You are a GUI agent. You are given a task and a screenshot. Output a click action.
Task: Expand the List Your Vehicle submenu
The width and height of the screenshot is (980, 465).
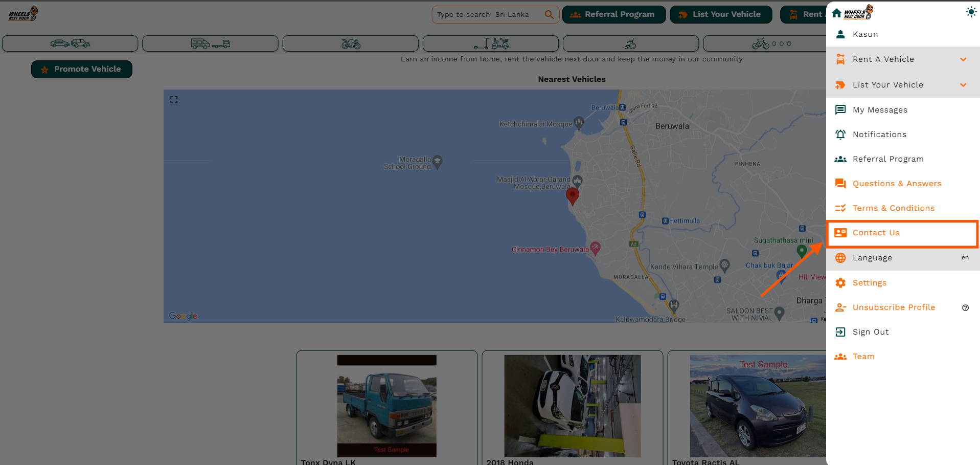[963, 85]
